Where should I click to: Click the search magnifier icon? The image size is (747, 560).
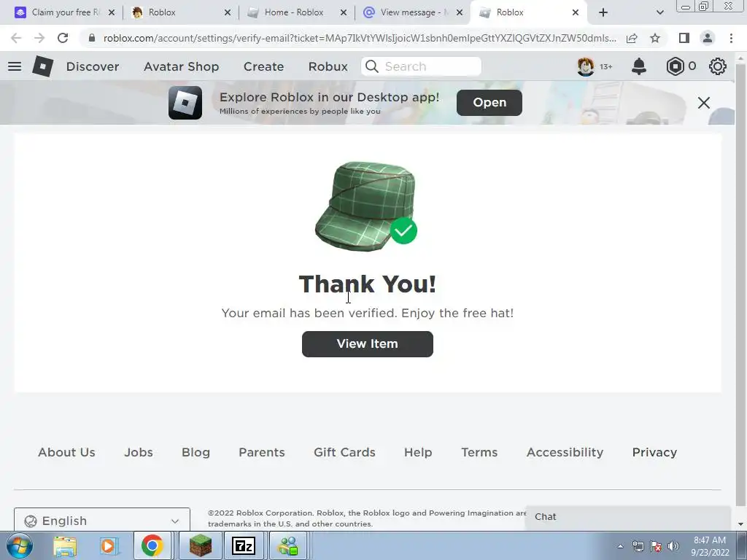[372, 66]
